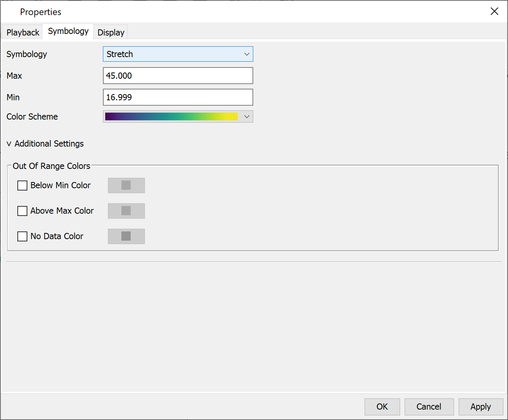508x420 pixels.
Task: Select the Symbology tab
Action: [68, 31]
